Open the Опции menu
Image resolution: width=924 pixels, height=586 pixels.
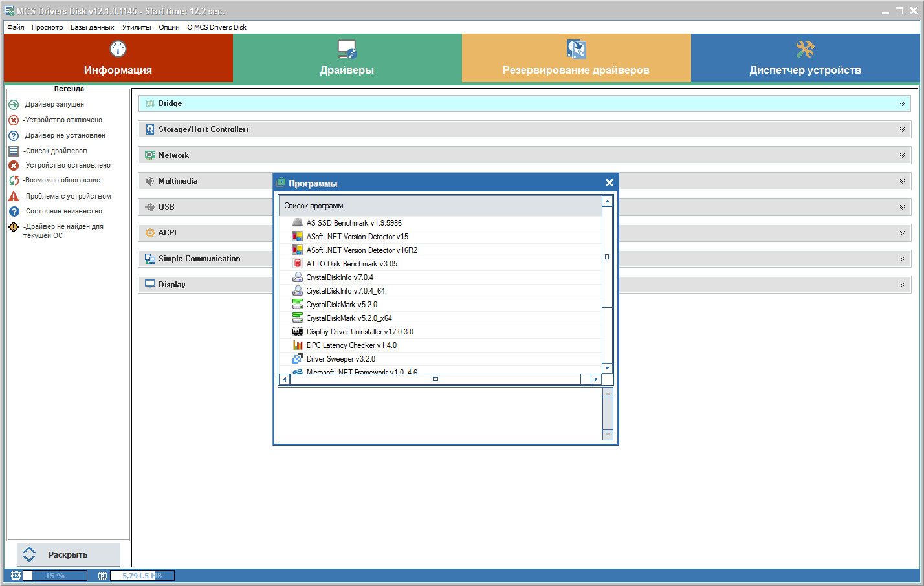pyautogui.click(x=169, y=27)
